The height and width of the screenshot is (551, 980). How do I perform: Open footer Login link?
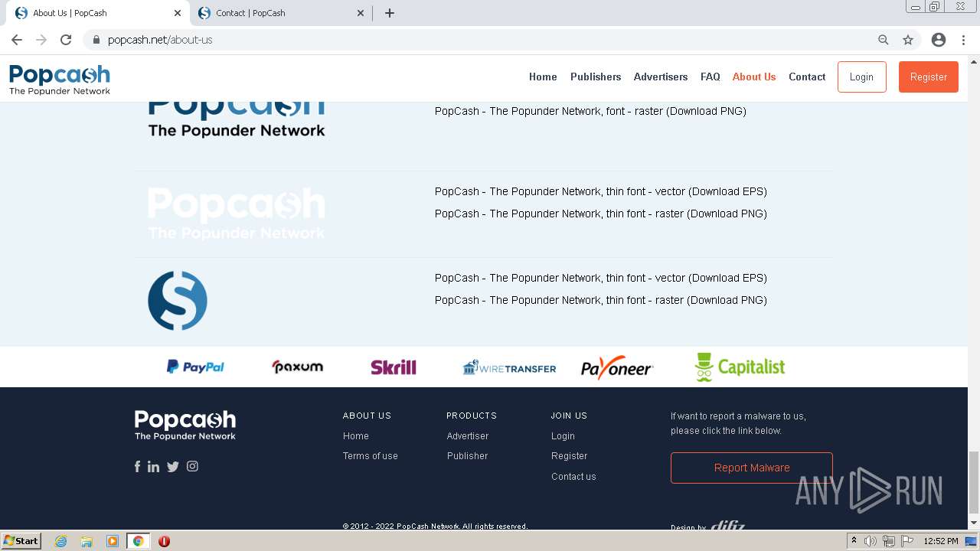pos(563,436)
